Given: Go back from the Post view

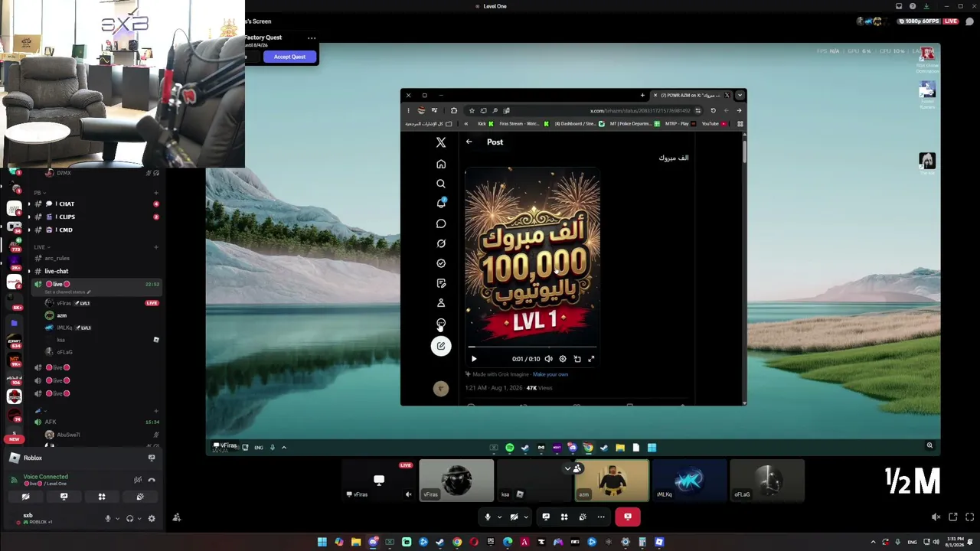Looking at the screenshot, I should (x=469, y=142).
